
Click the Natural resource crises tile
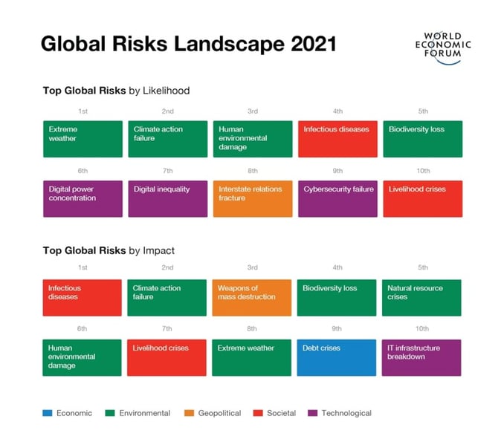point(422,298)
